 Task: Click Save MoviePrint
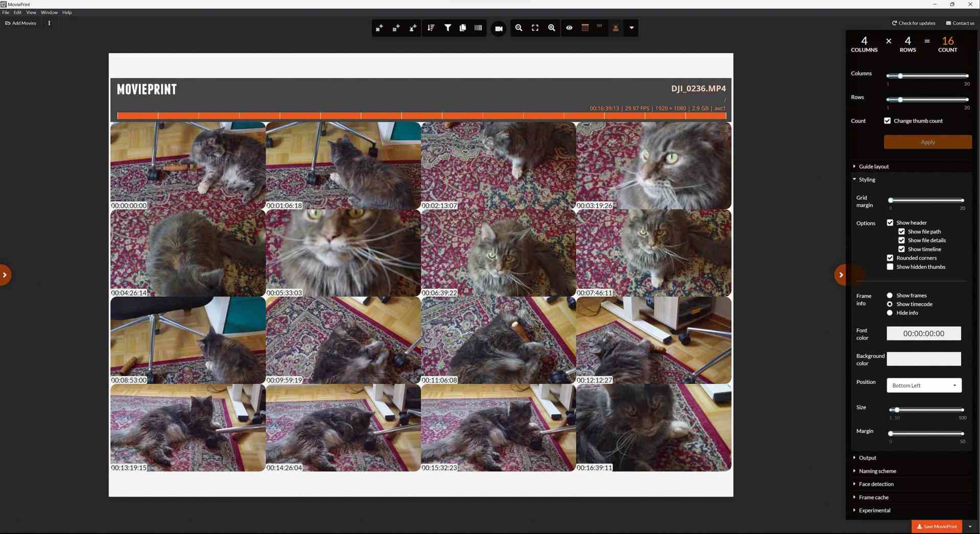click(937, 526)
